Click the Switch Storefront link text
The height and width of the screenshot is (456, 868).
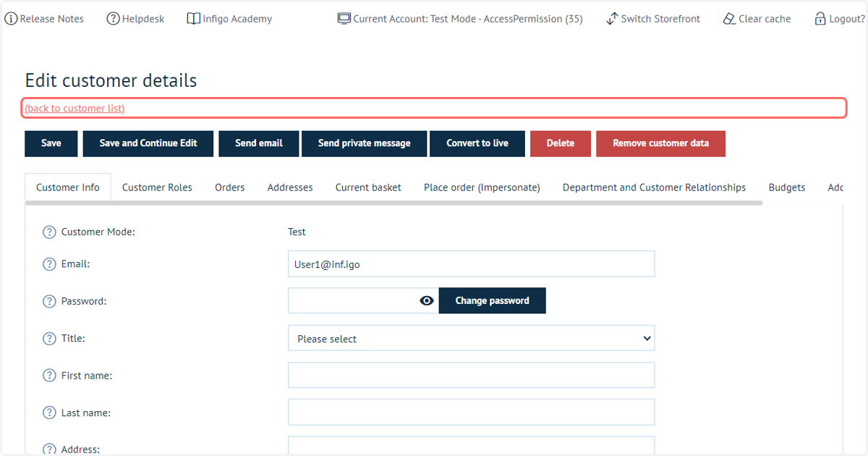tap(660, 19)
